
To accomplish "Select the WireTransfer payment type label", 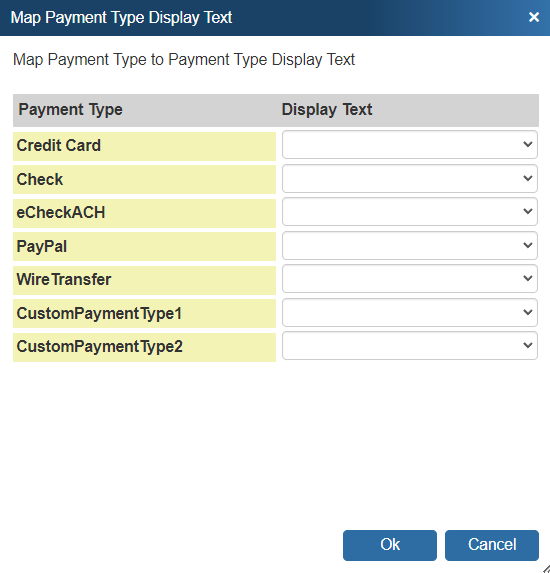I will [64, 280].
